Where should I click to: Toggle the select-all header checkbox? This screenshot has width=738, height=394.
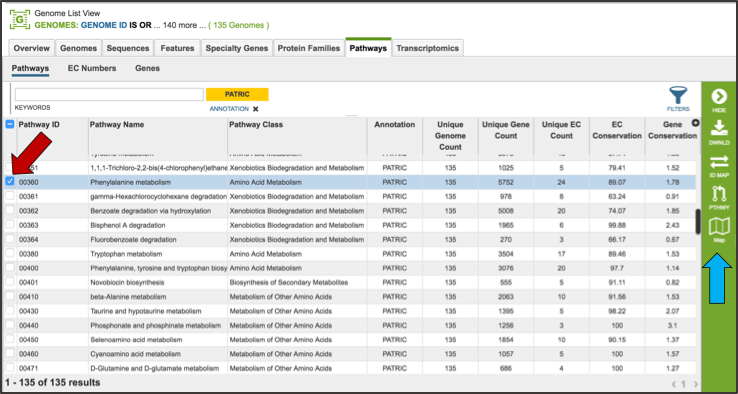click(x=9, y=125)
